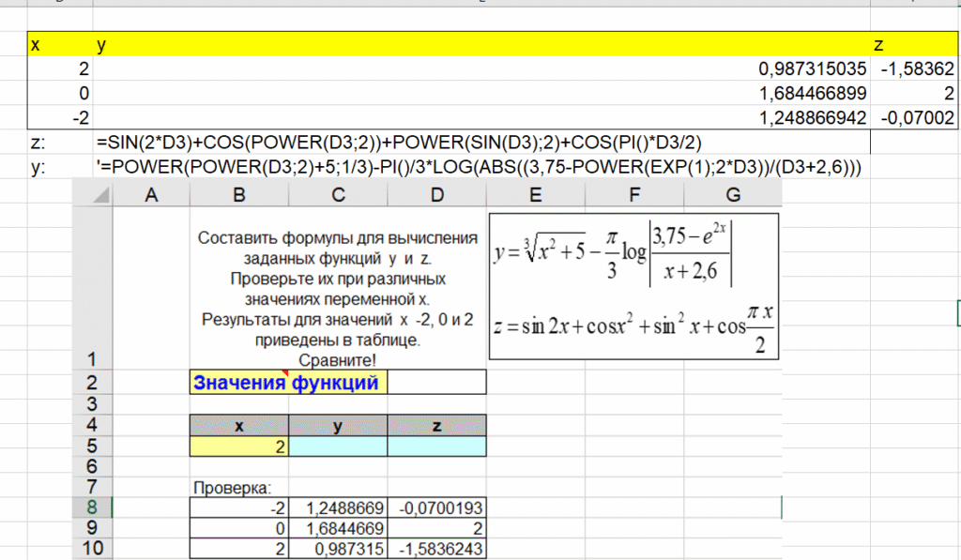Image resolution: width=961 pixels, height=560 pixels.
Task: Click the "Значения функций" title cell
Action: pyautogui.click(x=286, y=382)
